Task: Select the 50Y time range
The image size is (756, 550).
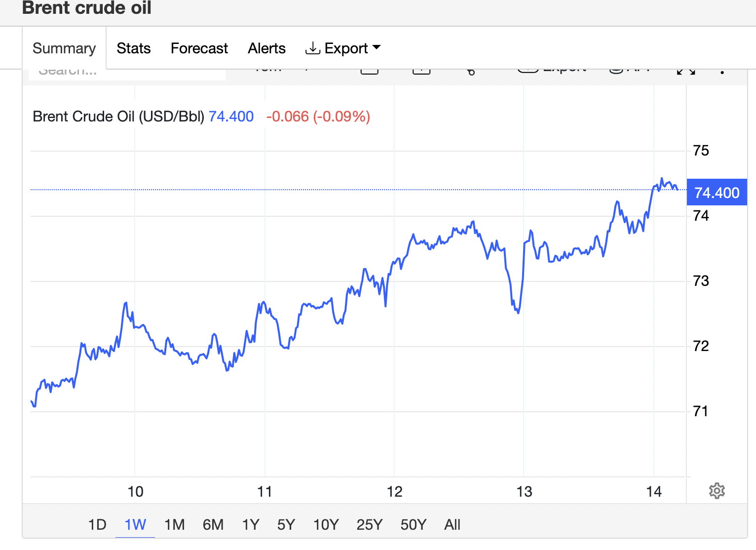Action: click(x=414, y=524)
